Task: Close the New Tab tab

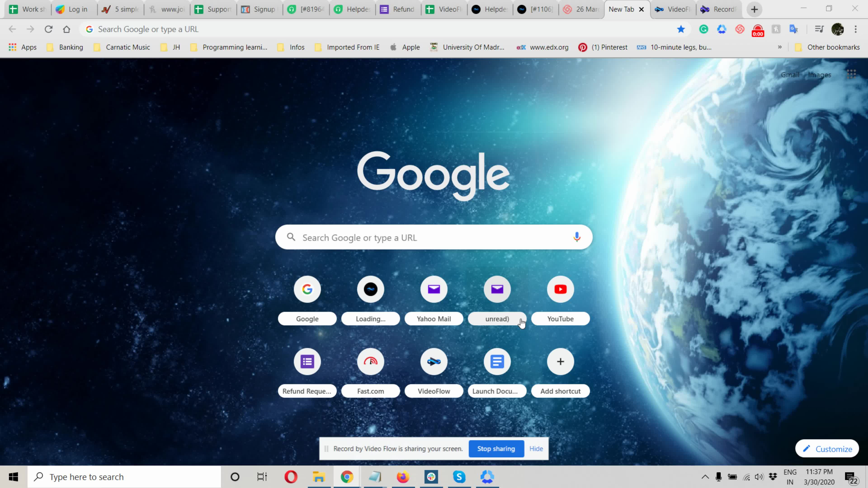Action: pos(642,9)
